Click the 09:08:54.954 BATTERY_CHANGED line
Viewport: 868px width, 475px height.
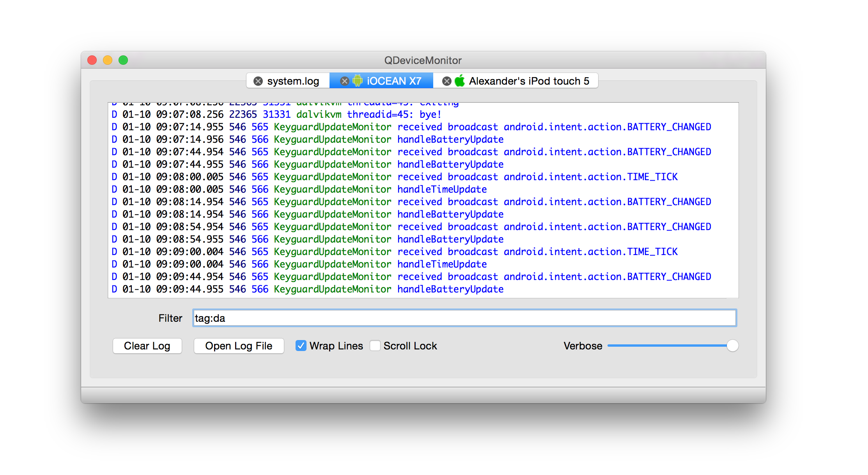tap(411, 227)
